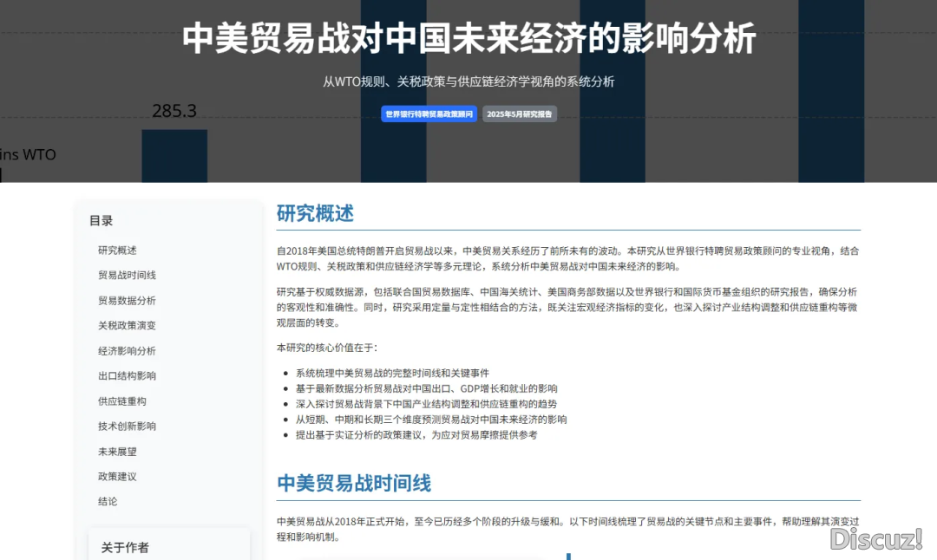Click the 关于作者 card heading
The width and height of the screenshot is (937, 560).
click(125, 548)
